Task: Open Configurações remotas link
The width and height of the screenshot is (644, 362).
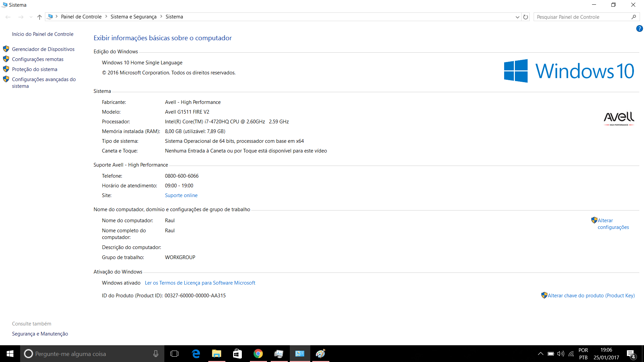Action: point(38,59)
